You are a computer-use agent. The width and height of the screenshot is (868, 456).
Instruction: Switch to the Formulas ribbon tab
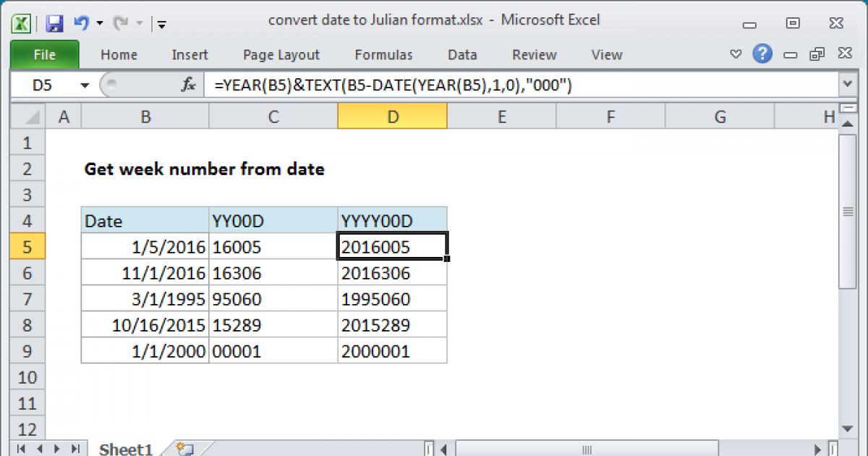coord(383,54)
